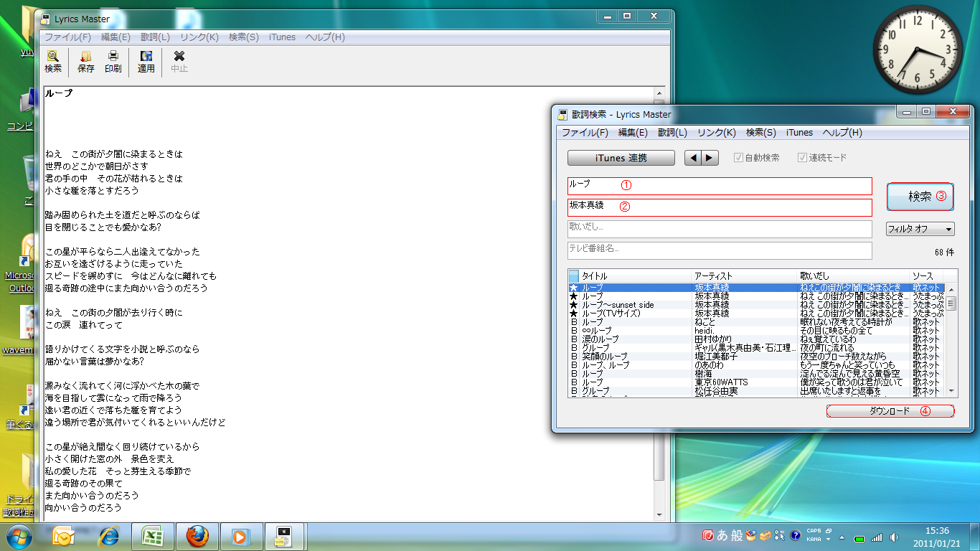Click the lyrics pane scrollbar up arrow
Screen dimensions: 980x551
click(x=659, y=94)
